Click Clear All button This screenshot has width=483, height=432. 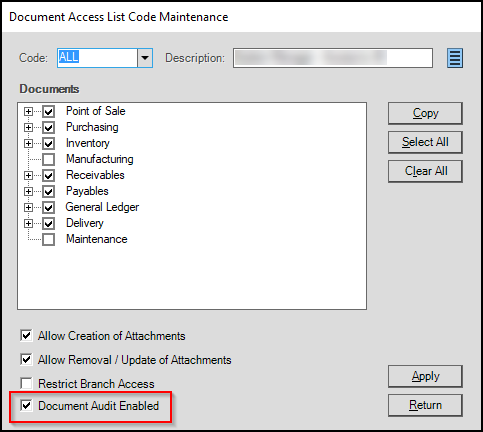click(x=425, y=171)
